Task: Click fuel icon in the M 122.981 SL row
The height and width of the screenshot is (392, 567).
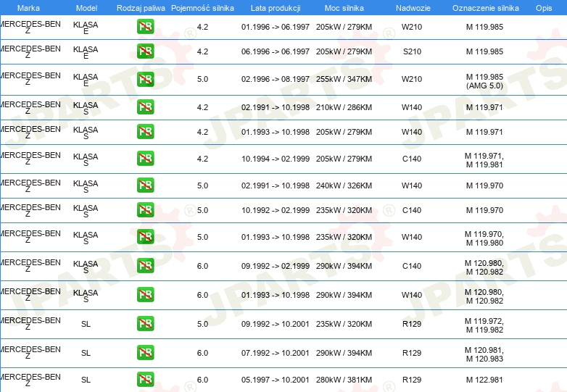Action: [145, 380]
